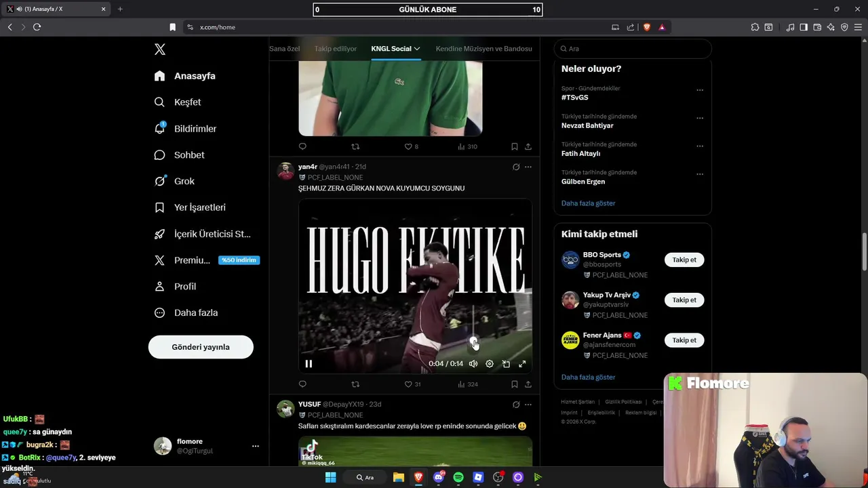Enter fullscreen on the video
The width and height of the screenshot is (868, 488).
pos(522,364)
